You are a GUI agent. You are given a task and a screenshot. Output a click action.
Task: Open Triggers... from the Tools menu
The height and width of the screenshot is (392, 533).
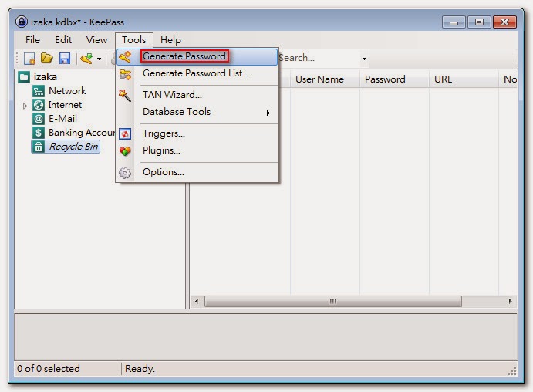[x=197, y=133]
